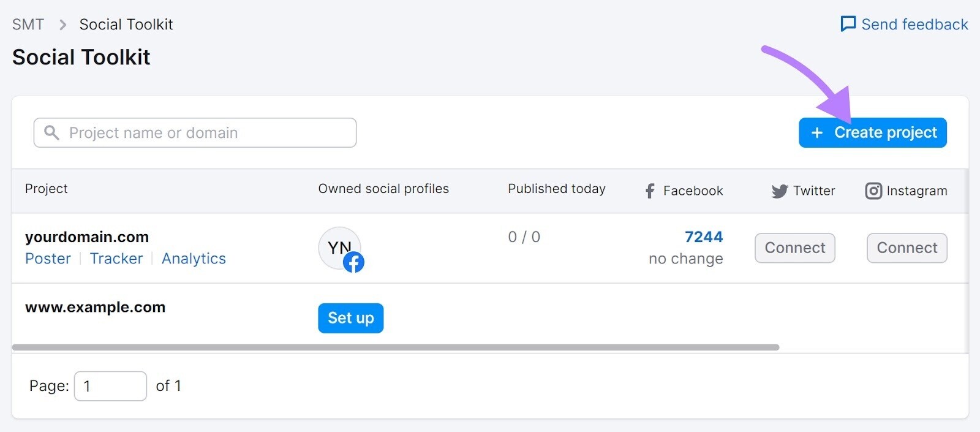Click the Instagram icon in the column header

pyautogui.click(x=873, y=191)
